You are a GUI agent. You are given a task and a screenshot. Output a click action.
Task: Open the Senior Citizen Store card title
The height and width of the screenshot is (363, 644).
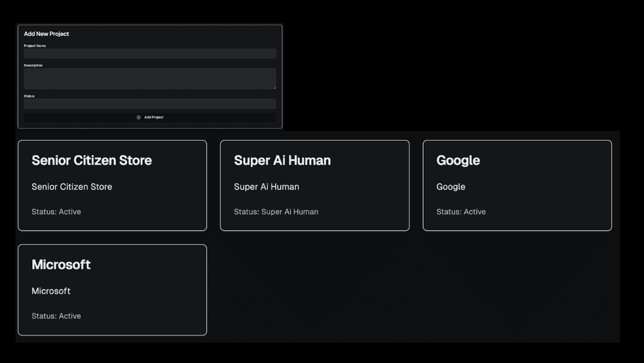pyautogui.click(x=92, y=161)
